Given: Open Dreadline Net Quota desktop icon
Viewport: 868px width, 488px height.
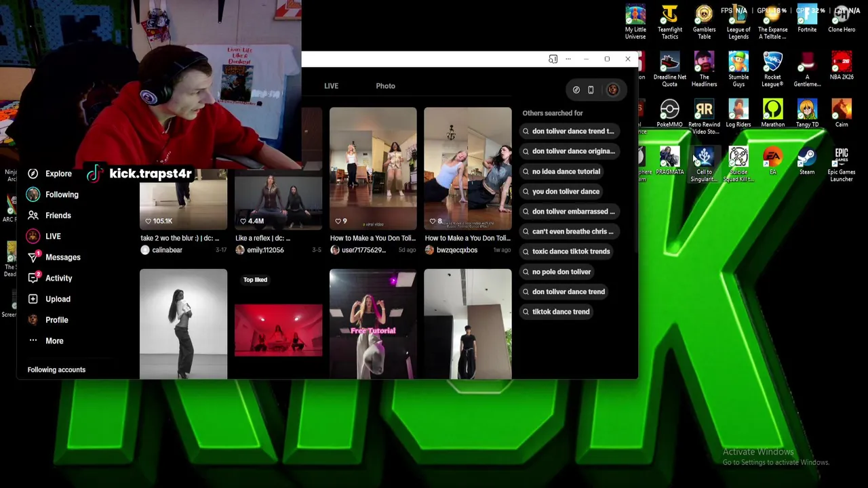Looking at the screenshot, I should (x=670, y=70).
